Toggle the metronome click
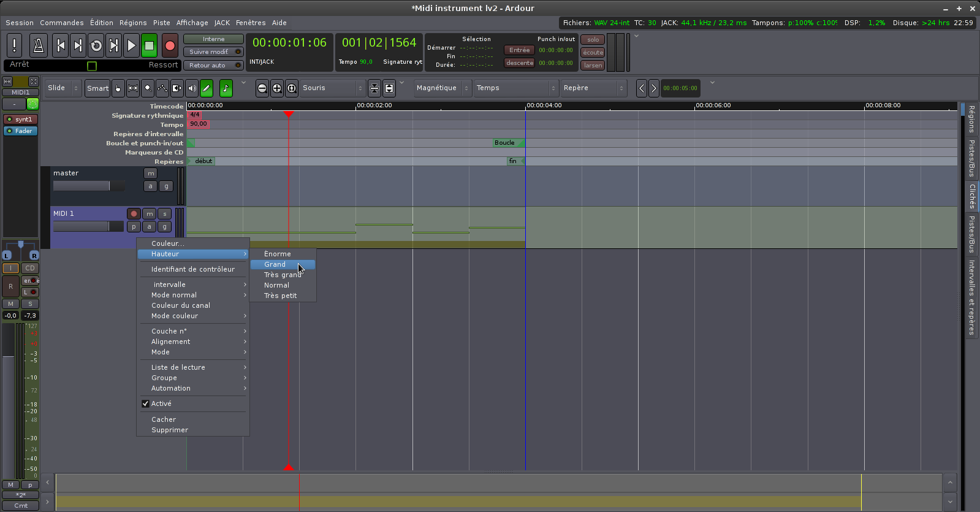Image resolution: width=980 pixels, height=512 pixels. [38, 45]
